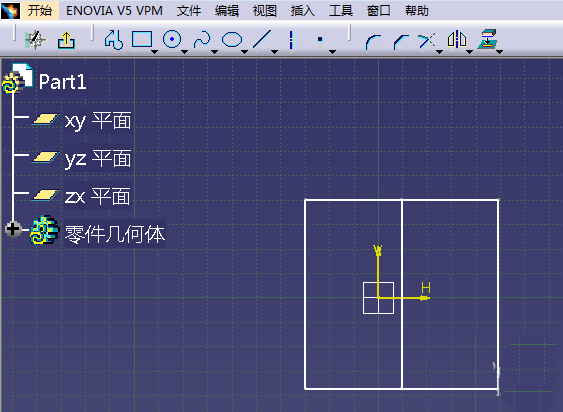The image size is (563, 412).
Task: Open the 文件 menu
Action: (189, 11)
